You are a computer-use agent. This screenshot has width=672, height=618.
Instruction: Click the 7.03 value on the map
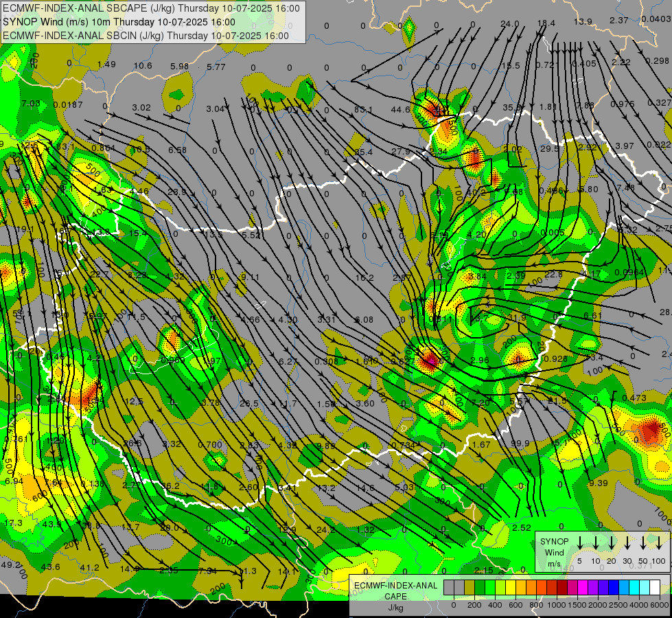point(30,104)
